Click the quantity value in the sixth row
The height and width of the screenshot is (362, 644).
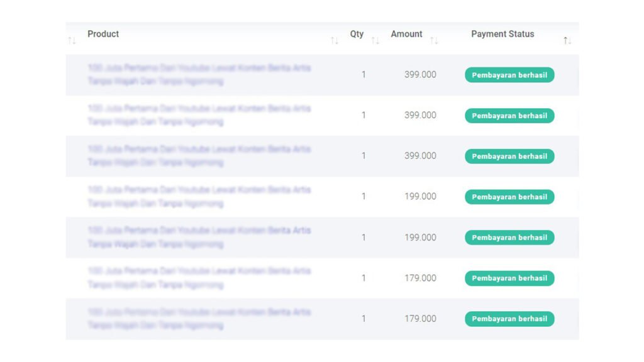click(x=364, y=278)
